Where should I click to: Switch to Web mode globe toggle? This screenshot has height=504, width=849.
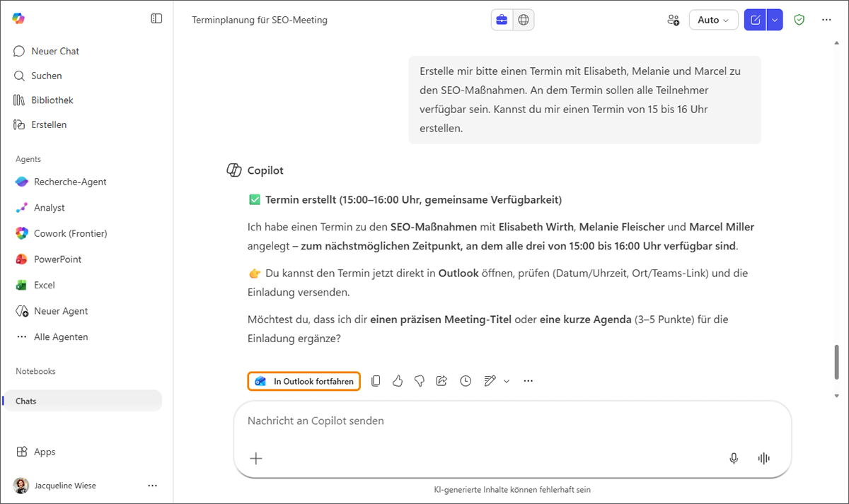[524, 20]
